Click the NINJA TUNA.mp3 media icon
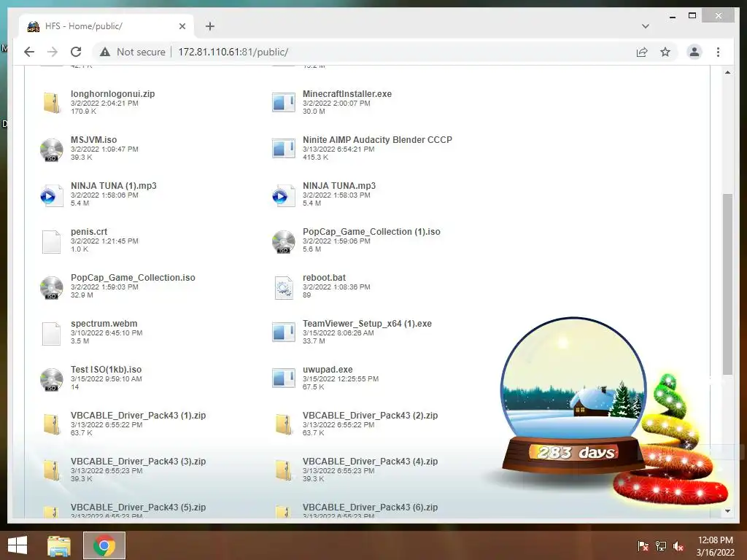Viewport: 747px width, 560px height. [284, 195]
